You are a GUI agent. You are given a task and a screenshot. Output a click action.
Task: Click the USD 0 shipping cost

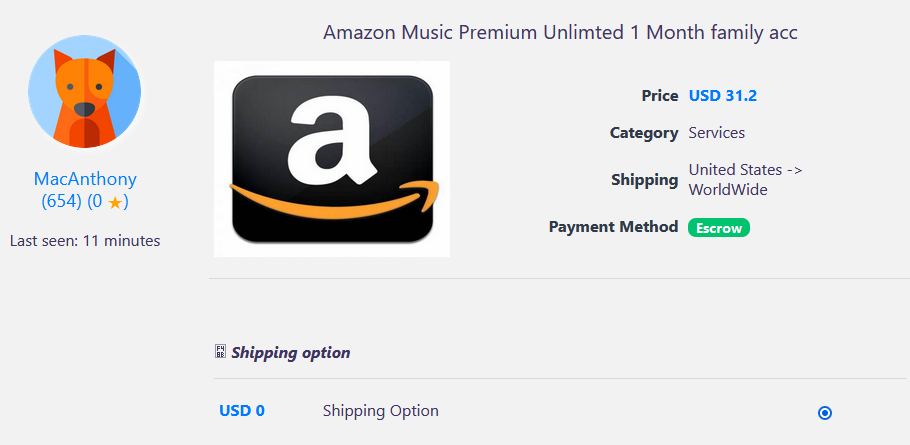242,411
